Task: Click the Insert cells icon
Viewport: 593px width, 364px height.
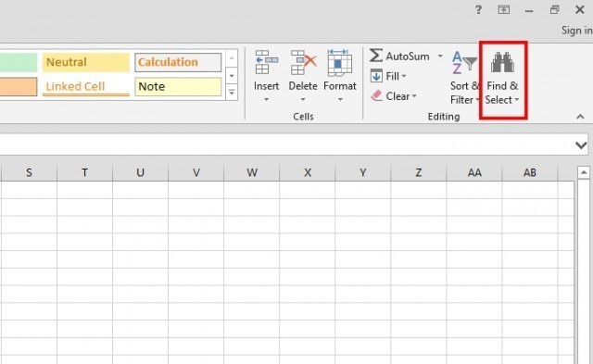Action: 266,62
